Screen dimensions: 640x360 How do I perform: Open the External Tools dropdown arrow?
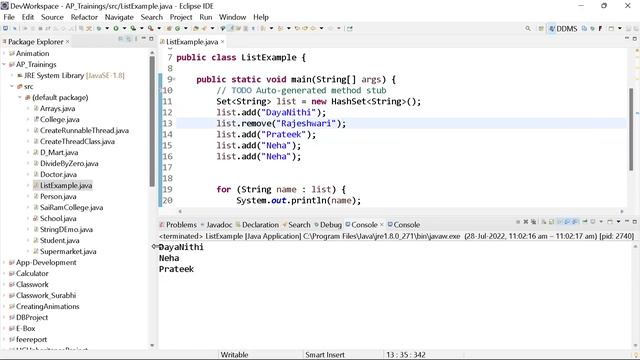pyautogui.click(x=159, y=29)
